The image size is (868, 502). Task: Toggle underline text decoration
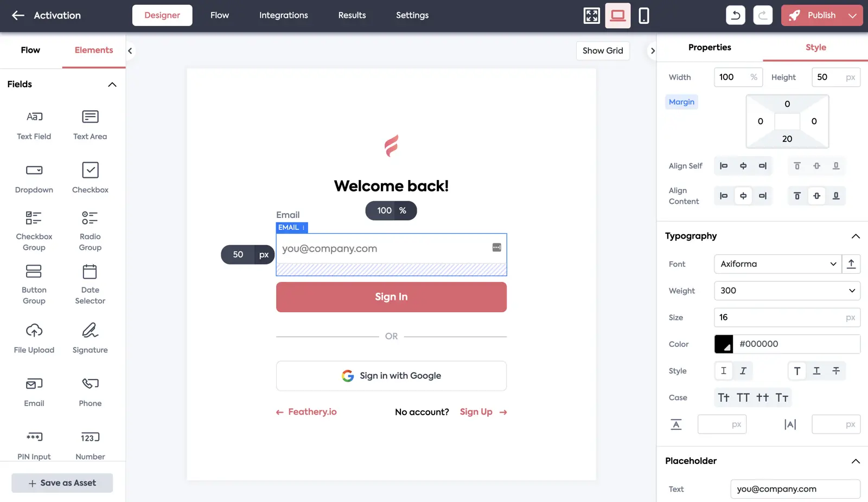[x=816, y=371]
